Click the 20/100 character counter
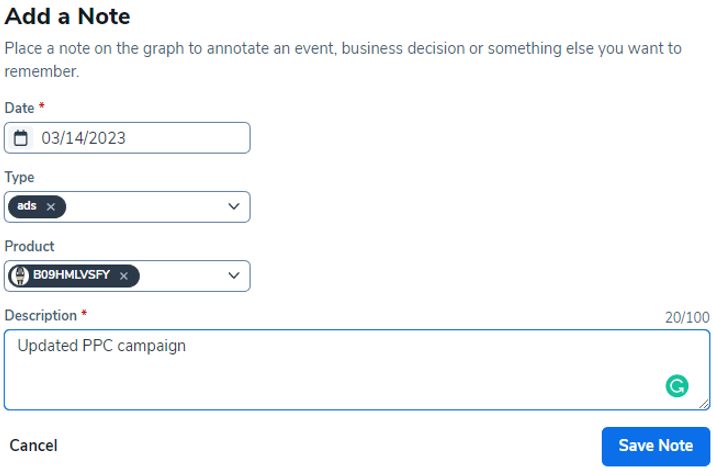 (x=687, y=317)
